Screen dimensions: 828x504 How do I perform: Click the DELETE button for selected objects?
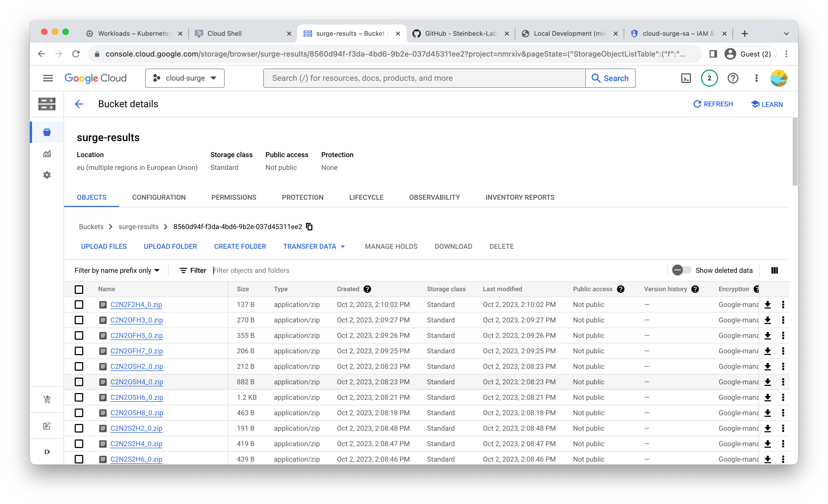pos(501,246)
